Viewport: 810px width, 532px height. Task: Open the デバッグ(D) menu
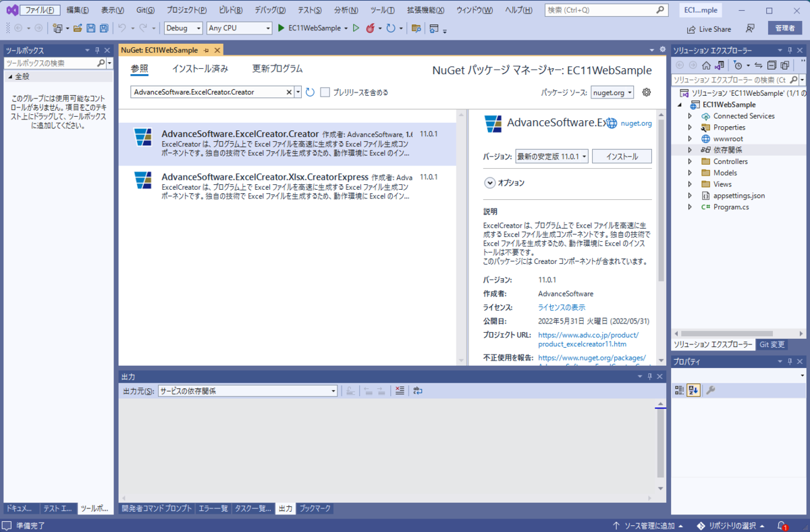tap(270, 10)
